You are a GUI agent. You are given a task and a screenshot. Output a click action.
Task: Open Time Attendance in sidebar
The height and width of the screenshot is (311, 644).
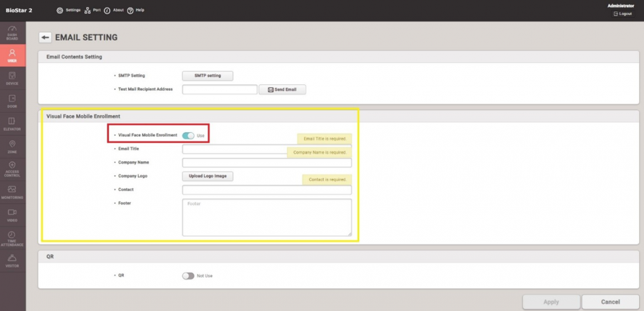12,238
